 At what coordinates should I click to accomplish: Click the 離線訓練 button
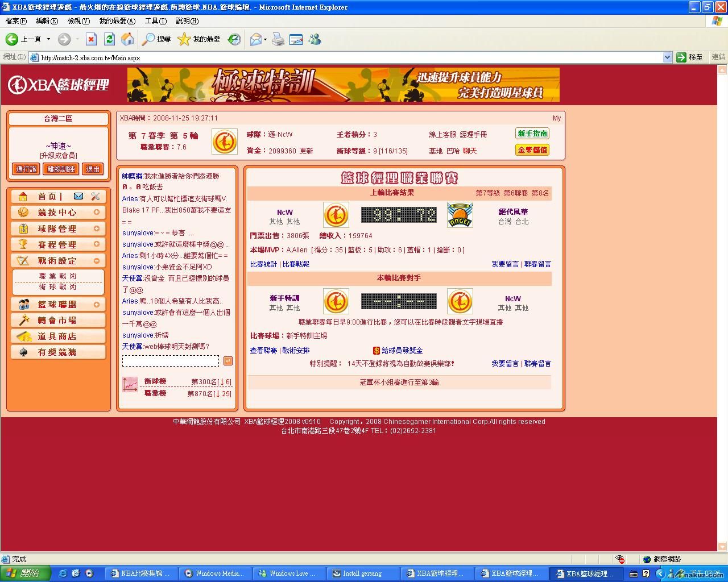click(61, 169)
